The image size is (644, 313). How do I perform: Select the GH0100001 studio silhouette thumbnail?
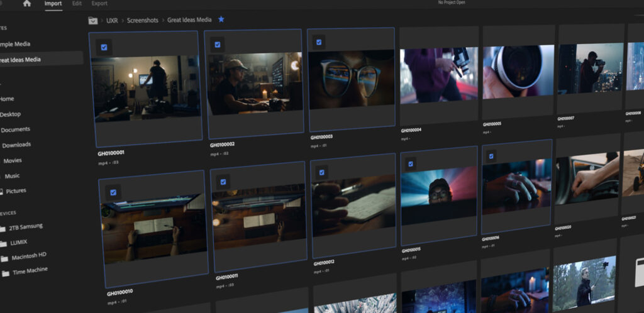[146, 89]
